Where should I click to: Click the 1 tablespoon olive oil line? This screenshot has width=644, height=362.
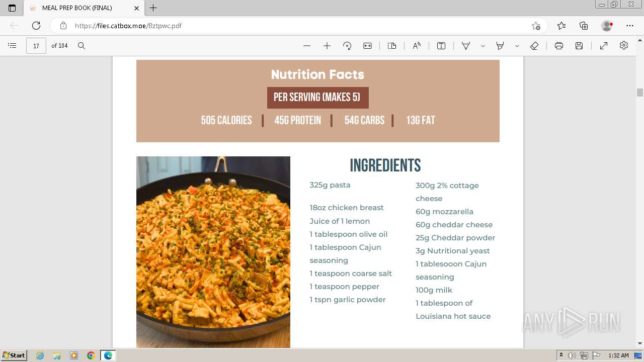coord(349,234)
